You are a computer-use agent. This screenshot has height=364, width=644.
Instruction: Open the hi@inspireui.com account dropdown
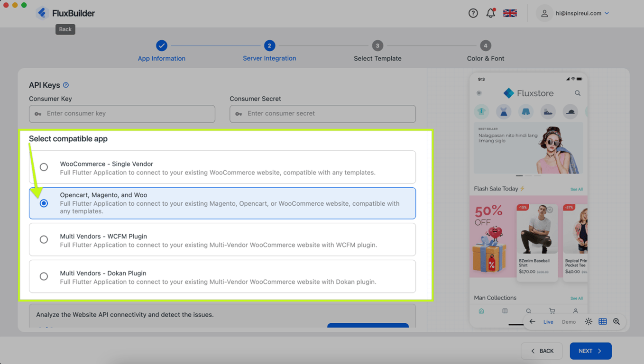[x=582, y=13]
